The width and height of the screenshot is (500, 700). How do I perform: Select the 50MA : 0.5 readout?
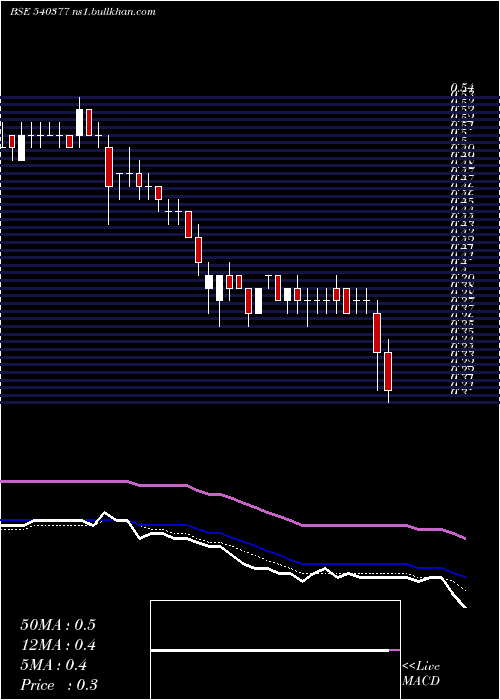[x=58, y=625]
